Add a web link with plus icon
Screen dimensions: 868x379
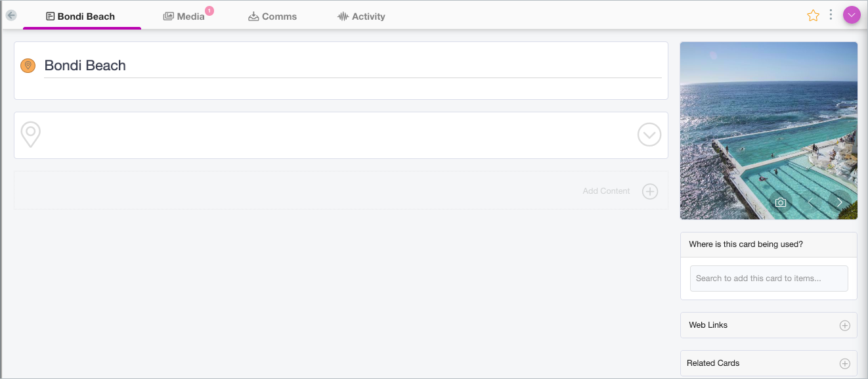pyautogui.click(x=845, y=326)
